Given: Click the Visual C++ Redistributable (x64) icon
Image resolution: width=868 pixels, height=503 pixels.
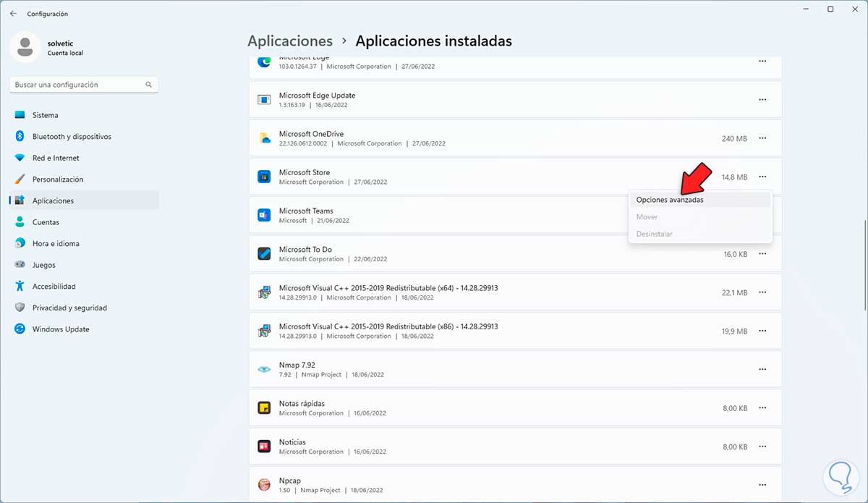Looking at the screenshot, I should pyautogui.click(x=264, y=292).
